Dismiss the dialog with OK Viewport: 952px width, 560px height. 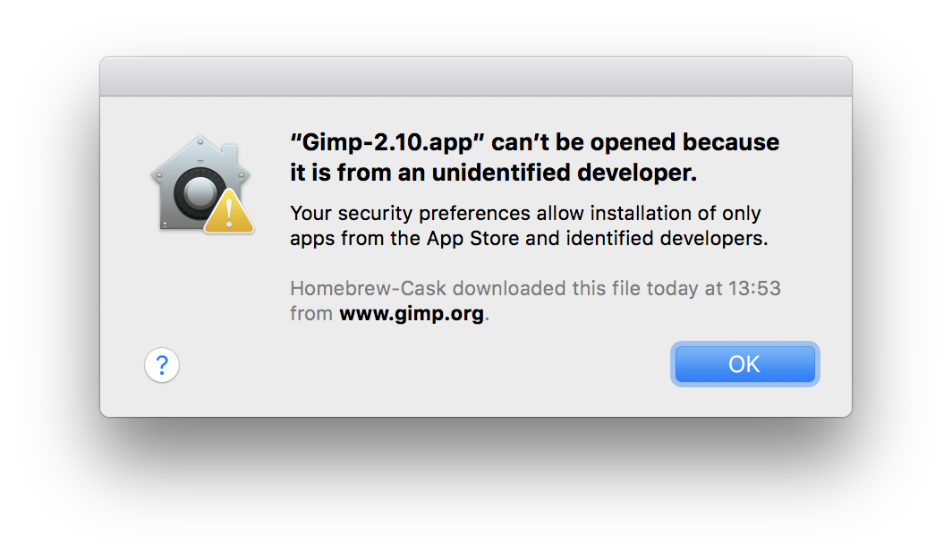click(x=744, y=363)
